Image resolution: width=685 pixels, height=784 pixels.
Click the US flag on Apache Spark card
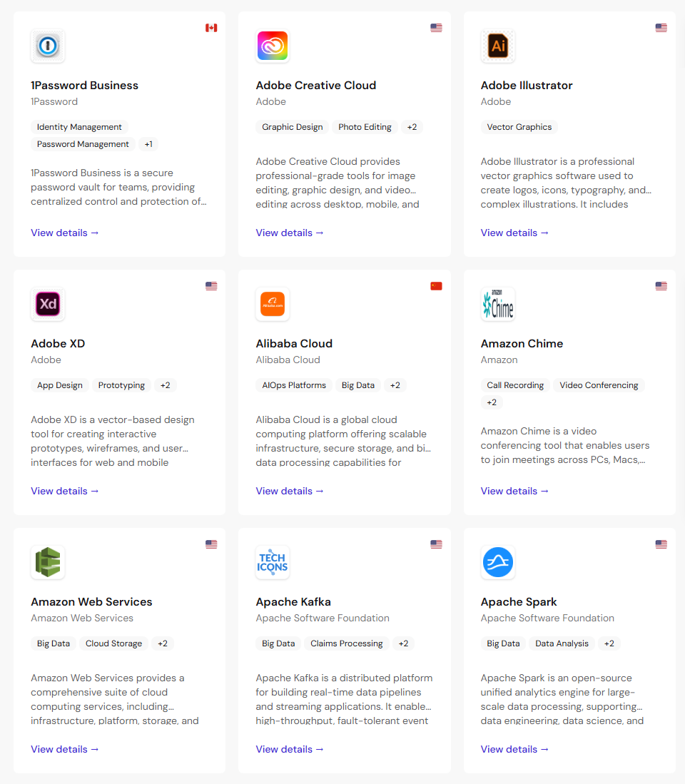click(x=661, y=544)
